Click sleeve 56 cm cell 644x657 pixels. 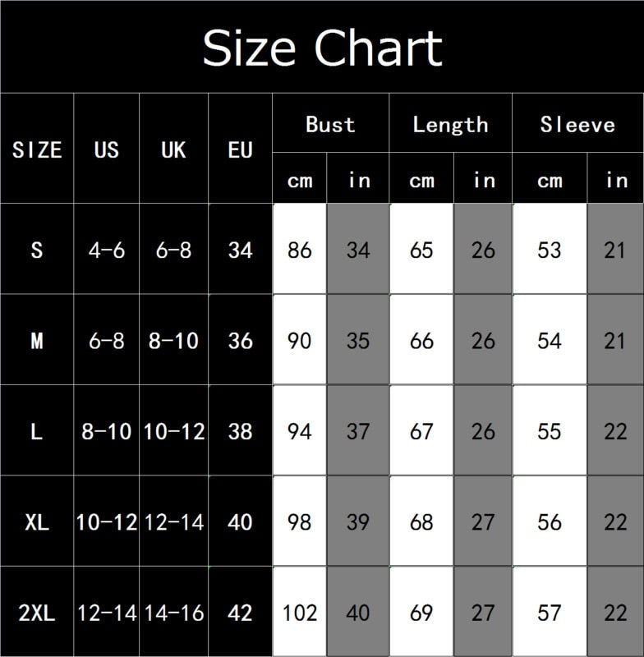point(550,521)
